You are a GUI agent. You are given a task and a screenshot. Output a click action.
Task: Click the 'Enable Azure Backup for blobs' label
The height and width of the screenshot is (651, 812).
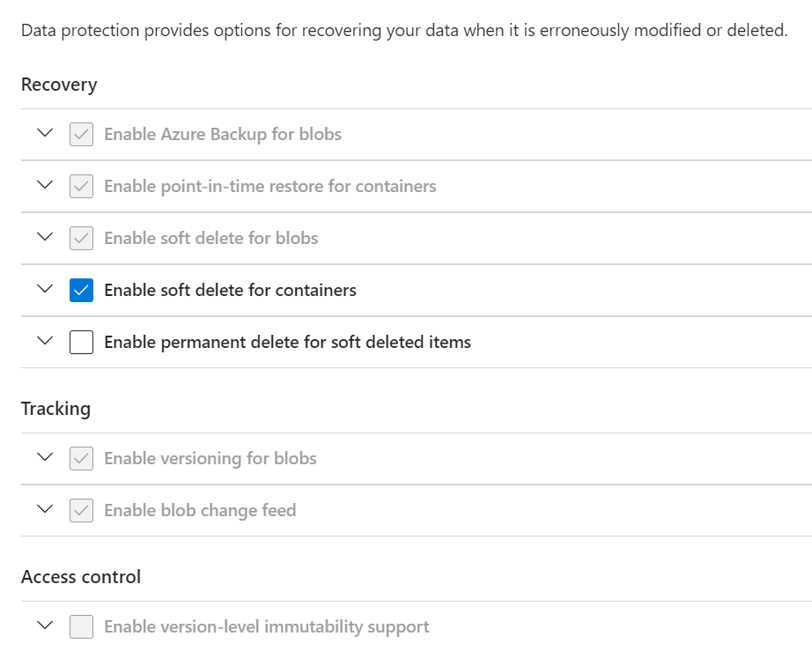click(223, 134)
